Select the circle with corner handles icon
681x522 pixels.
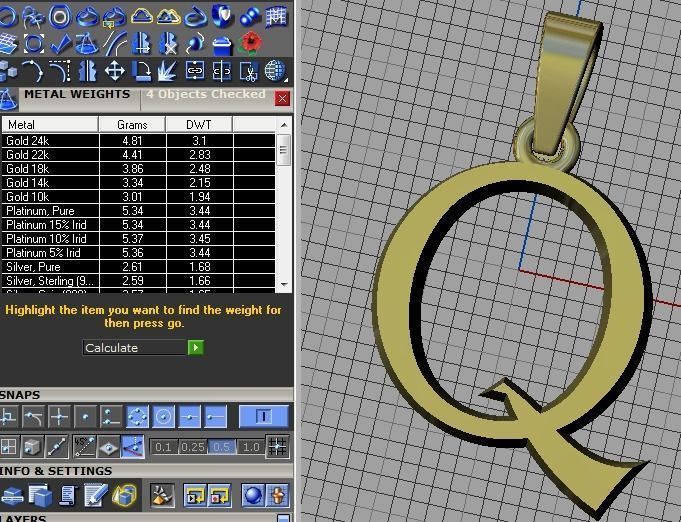tap(33, 43)
